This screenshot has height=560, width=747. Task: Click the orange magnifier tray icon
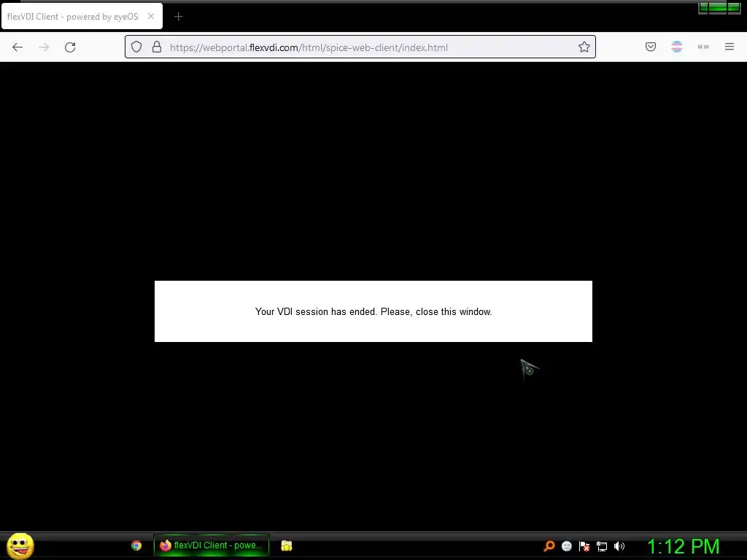[549, 546]
